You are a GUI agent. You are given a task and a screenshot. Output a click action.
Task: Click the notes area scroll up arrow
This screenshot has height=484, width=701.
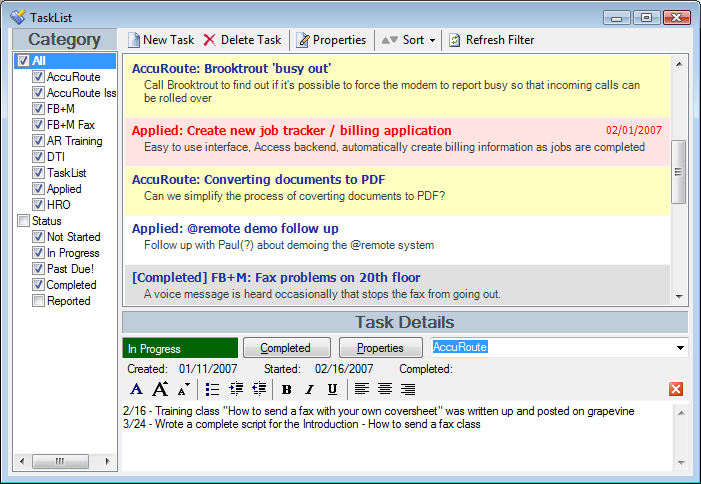(x=681, y=413)
